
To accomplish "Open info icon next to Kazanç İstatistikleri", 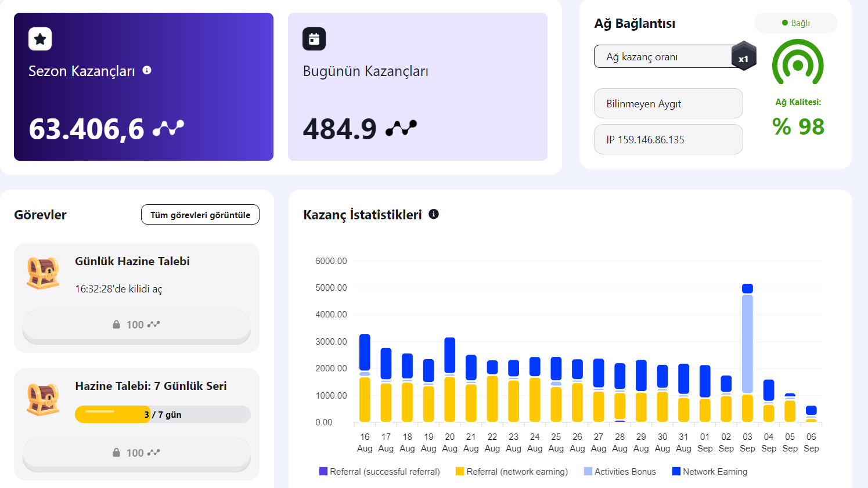I will [x=434, y=214].
